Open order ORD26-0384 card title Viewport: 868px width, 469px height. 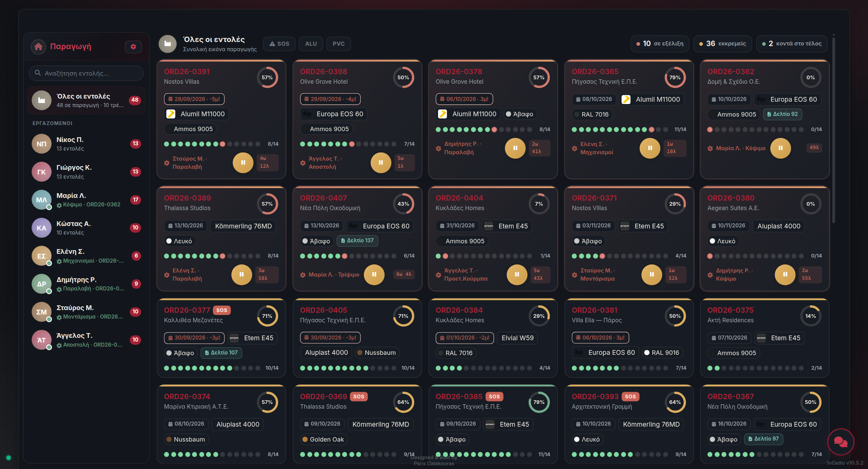click(x=459, y=310)
